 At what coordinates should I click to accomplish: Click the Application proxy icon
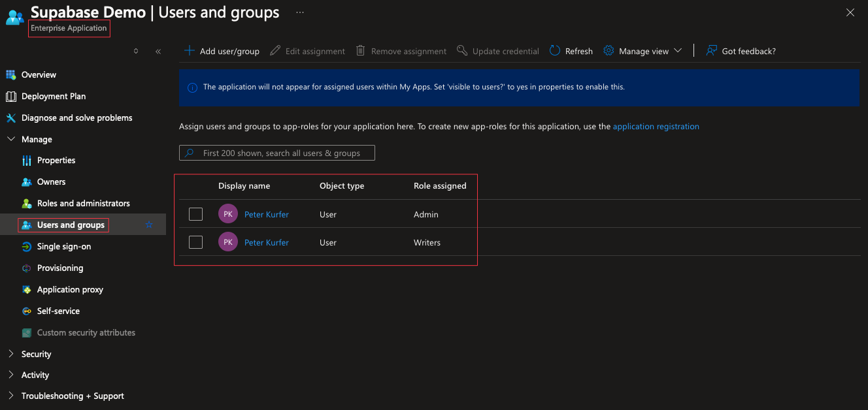27,290
